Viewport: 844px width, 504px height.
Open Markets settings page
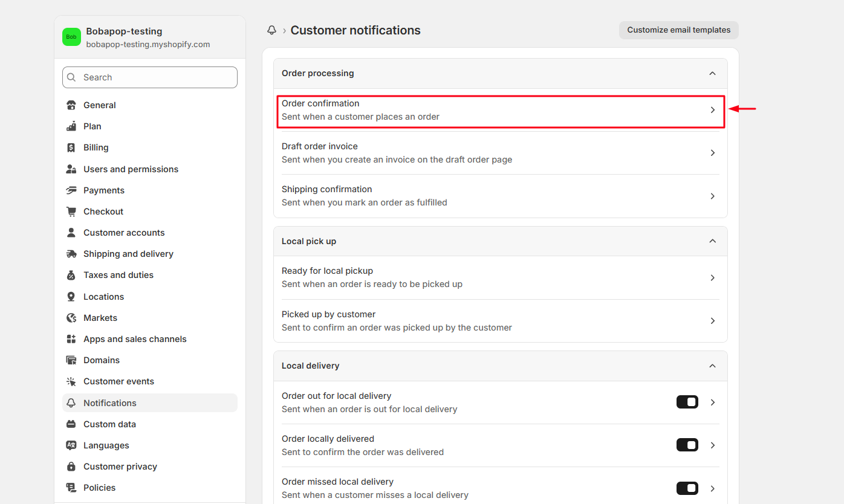coord(150,318)
